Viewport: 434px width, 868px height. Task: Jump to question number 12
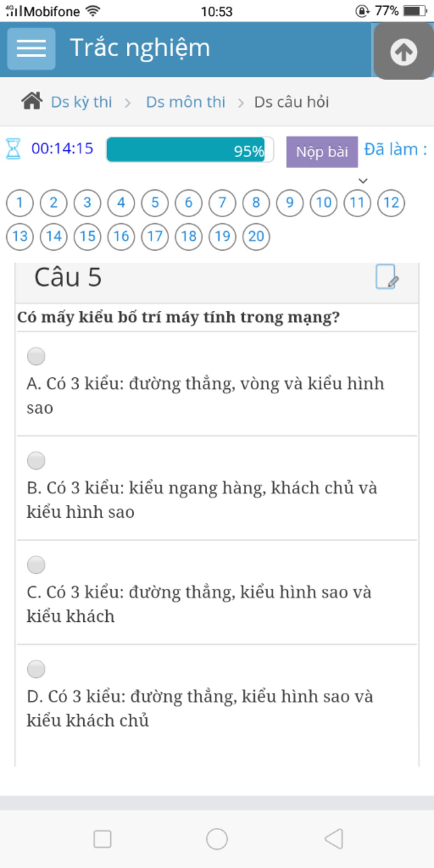(x=391, y=203)
